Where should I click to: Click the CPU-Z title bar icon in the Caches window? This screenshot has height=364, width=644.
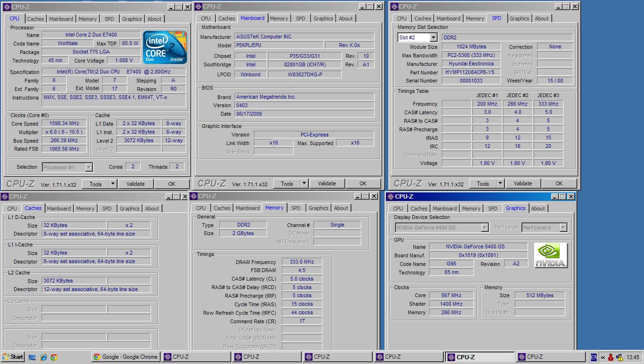coord(5,196)
